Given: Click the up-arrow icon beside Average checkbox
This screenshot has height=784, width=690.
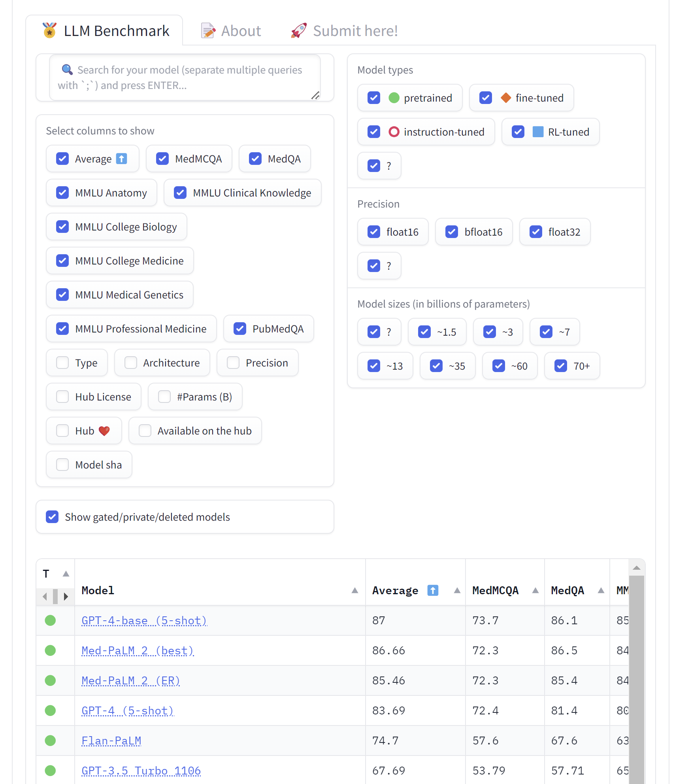Looking at the screenshot, I should (122, 159).
